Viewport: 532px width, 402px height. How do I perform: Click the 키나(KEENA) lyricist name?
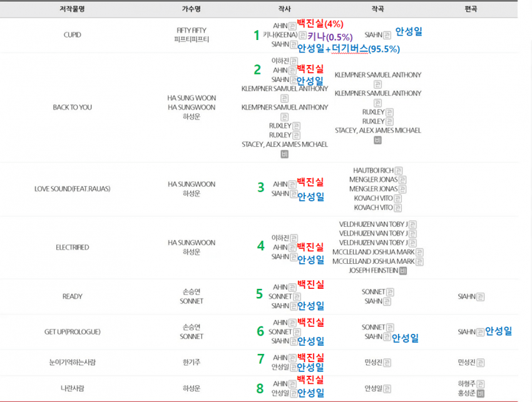280,35
